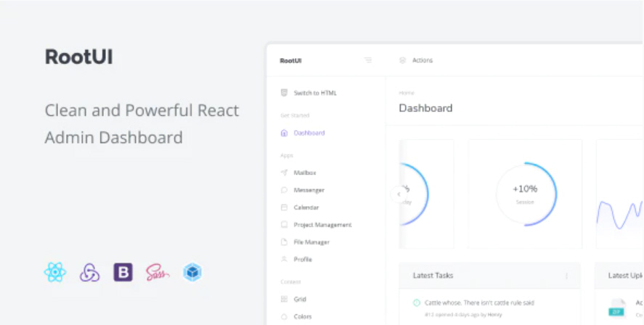Open Project Management from sidebar

pos(322,225)
